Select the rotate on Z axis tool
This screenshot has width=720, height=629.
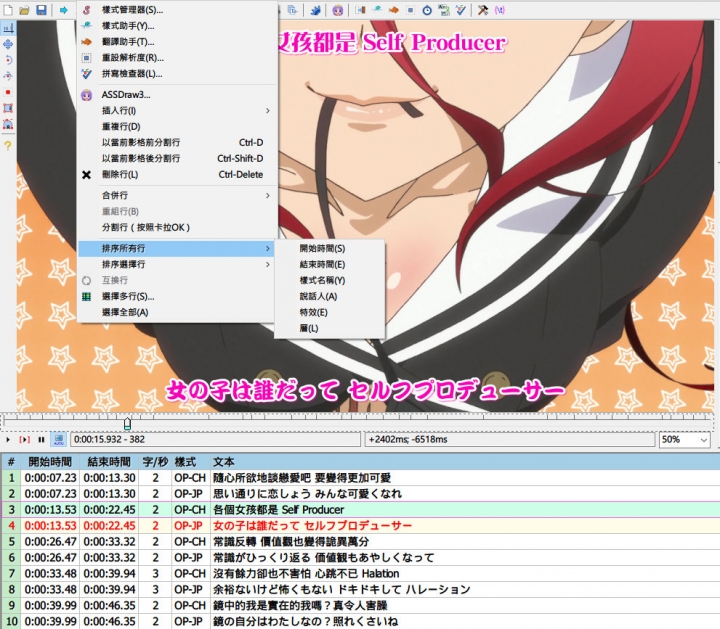8,60
